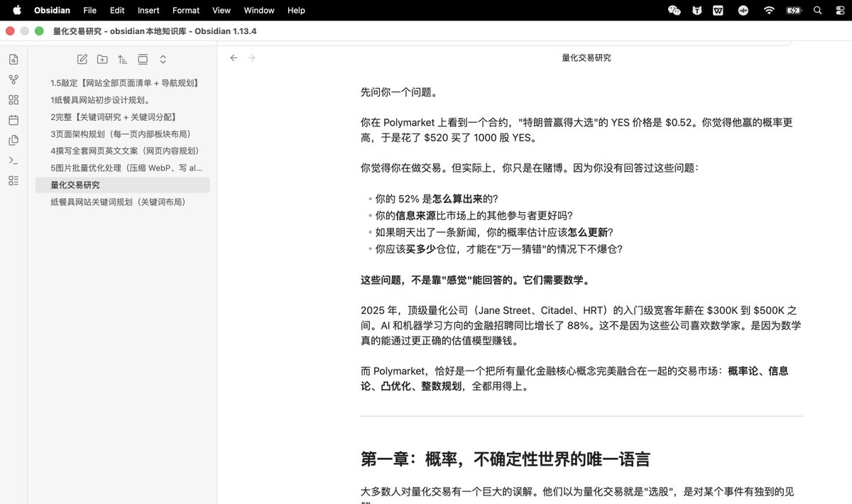This screenshot has height=504, width=852.
Task: Open note 纸餐具网站关键词规划（关键词布局）
Action: (x=123, y=202)
